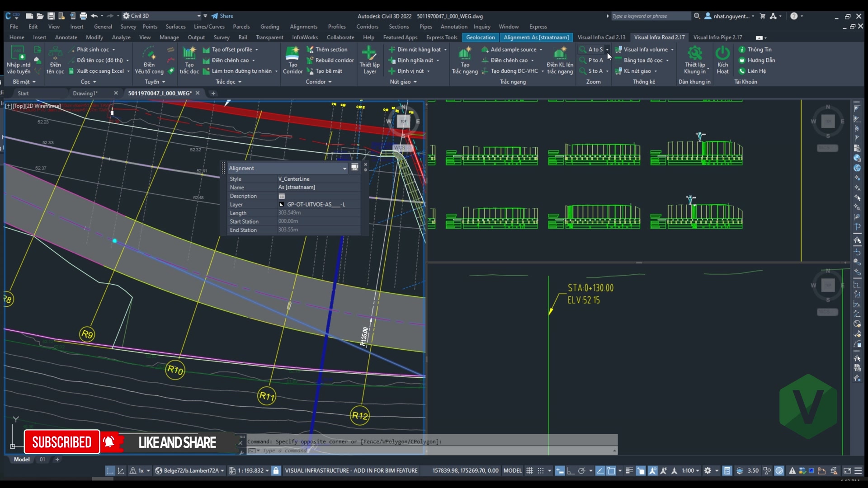Click the Điền KL lên trắc ngang icon
Image resolution: width=868 pixels, height=488 pixels.
coord(560,60)
